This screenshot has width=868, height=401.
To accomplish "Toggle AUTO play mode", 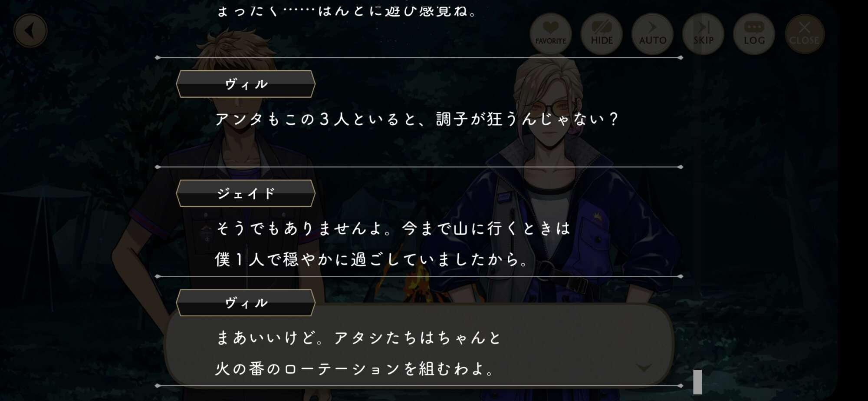I will coord(652,34).
